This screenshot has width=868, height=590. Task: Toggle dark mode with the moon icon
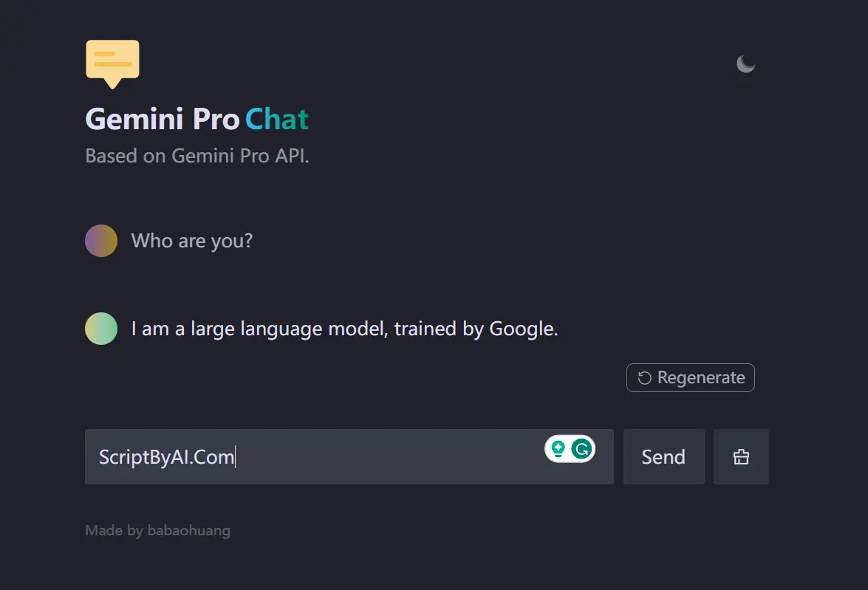pyautogui.click(x=745, y=64)
